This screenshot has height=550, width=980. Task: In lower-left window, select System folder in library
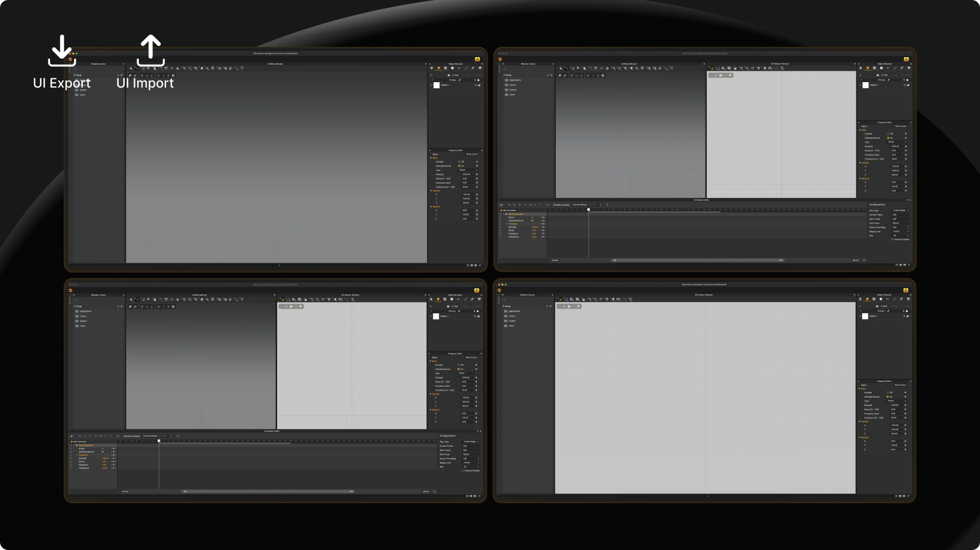tap(81, 321)
